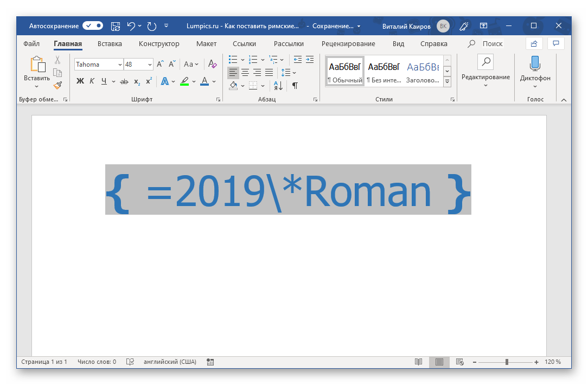588x385 pixels.
Task: Expand the Вставить paste options arrow
Action: [37, 87]
